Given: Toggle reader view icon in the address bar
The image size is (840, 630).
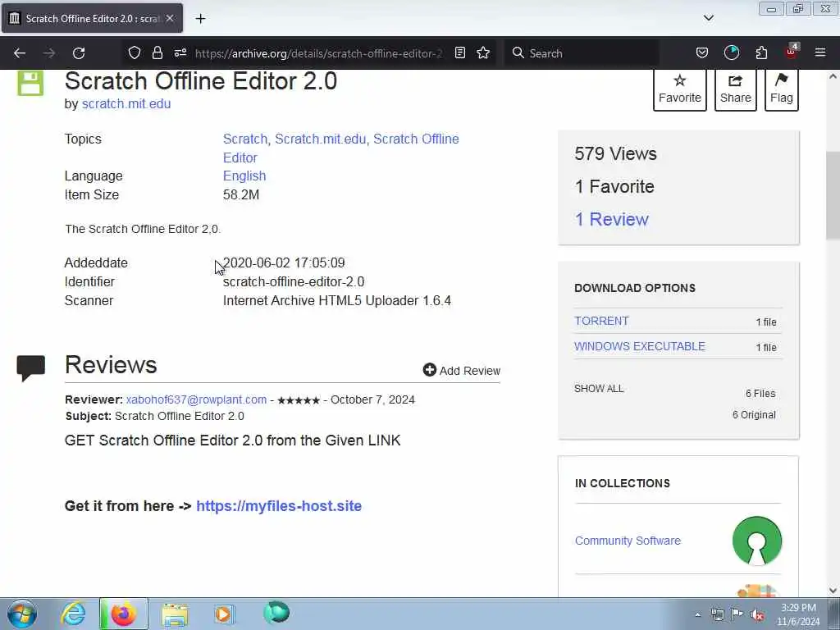Looking at the screenshot, I should pos(459,52).
